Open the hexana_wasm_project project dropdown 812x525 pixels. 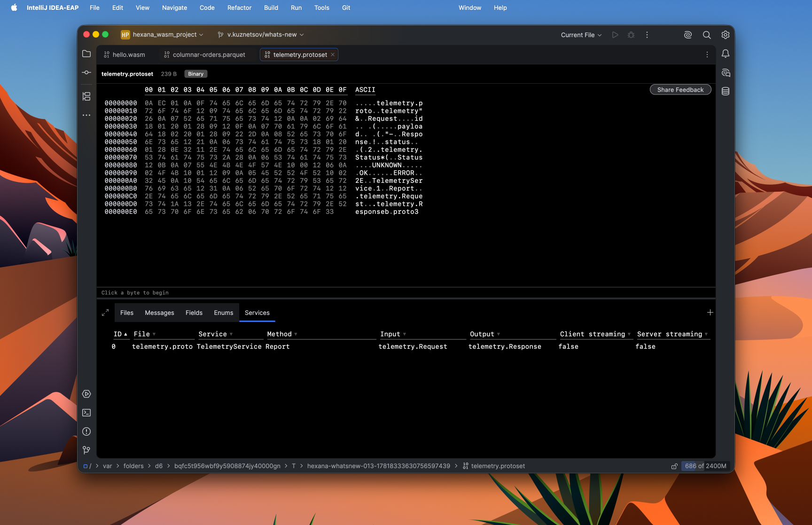(x=163, y=35)
